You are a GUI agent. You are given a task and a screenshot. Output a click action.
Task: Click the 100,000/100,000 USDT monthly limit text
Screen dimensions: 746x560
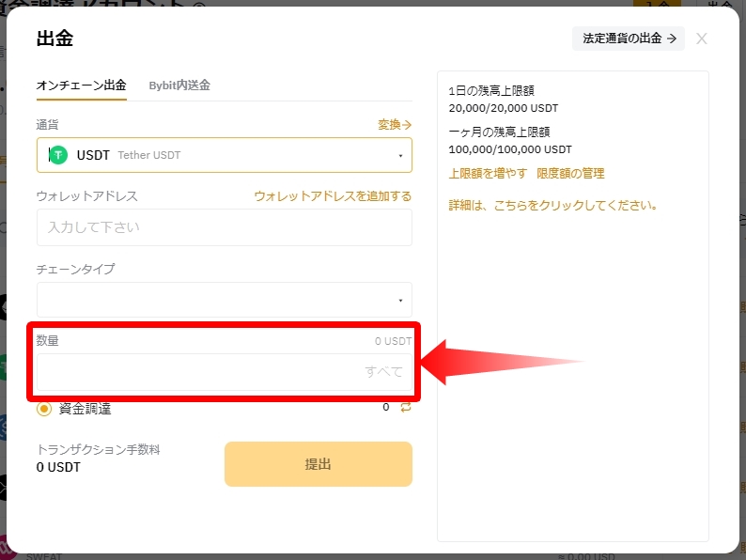(x=510, y=149)
